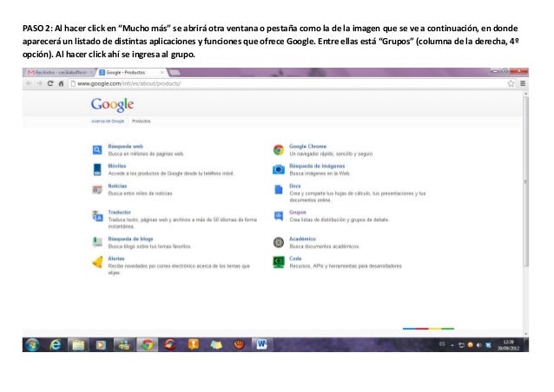Viewport: 554px width, 392px height.
Task: Click the Alertas bell icon
Action: coord(97,262)
